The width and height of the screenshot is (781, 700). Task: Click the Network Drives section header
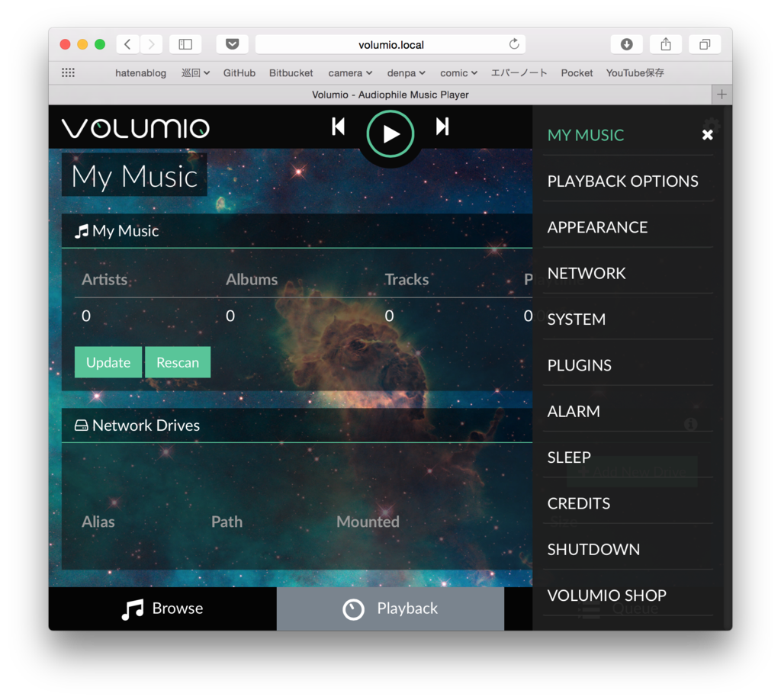(297, 425)
